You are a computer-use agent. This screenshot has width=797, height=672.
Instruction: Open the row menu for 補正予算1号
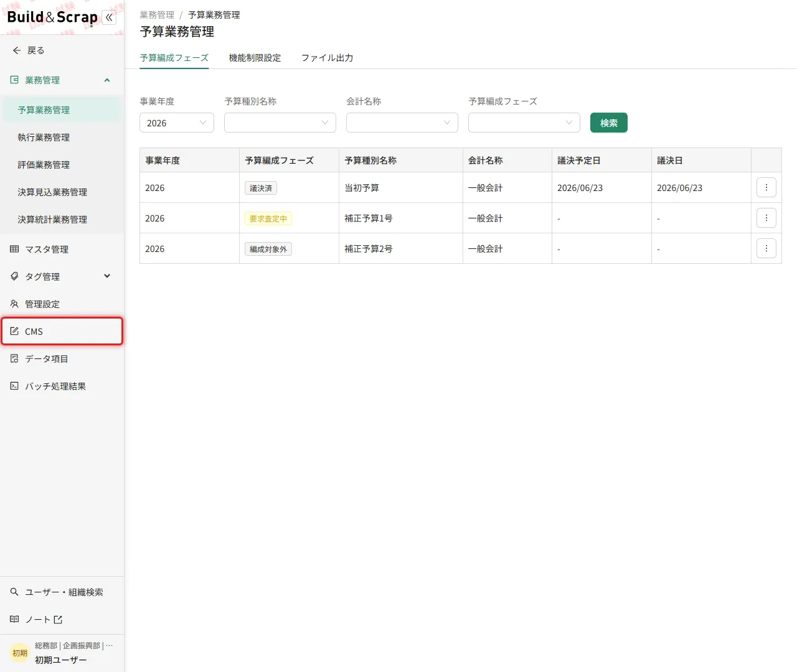tap(766, 218)
